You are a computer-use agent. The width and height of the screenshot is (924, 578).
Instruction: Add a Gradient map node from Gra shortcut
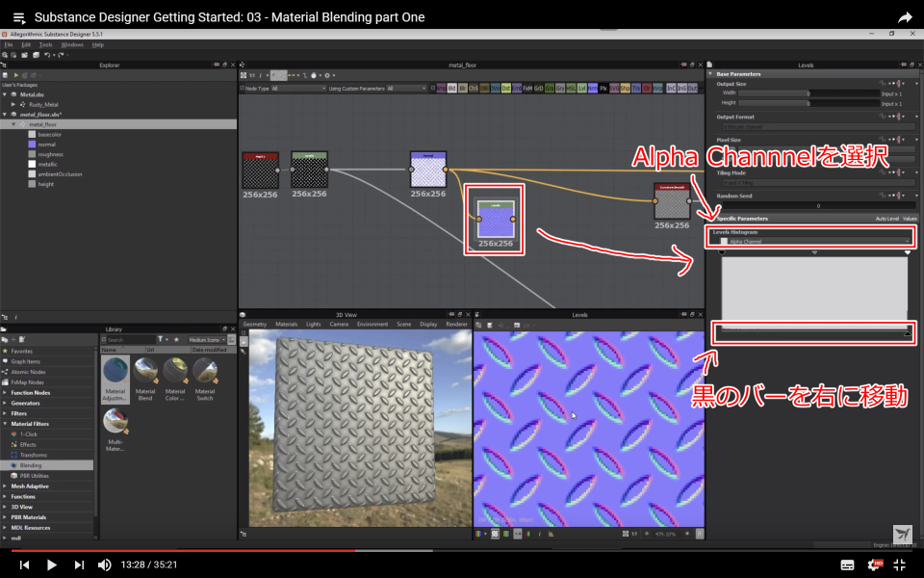549,89
